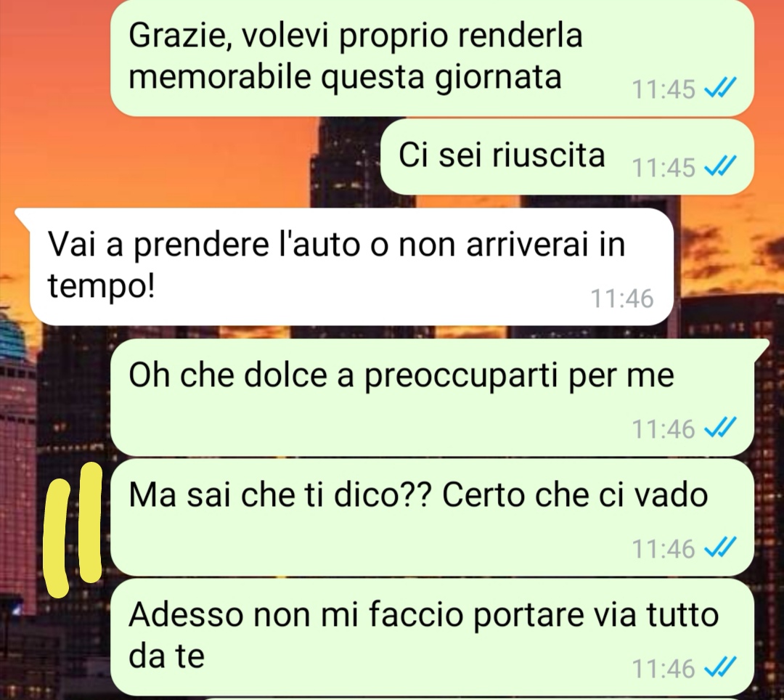This screenshot has width=784, height=700.
Task: Tap 11:46 timestamp beside 'da te' text
Action: (663, 669)
